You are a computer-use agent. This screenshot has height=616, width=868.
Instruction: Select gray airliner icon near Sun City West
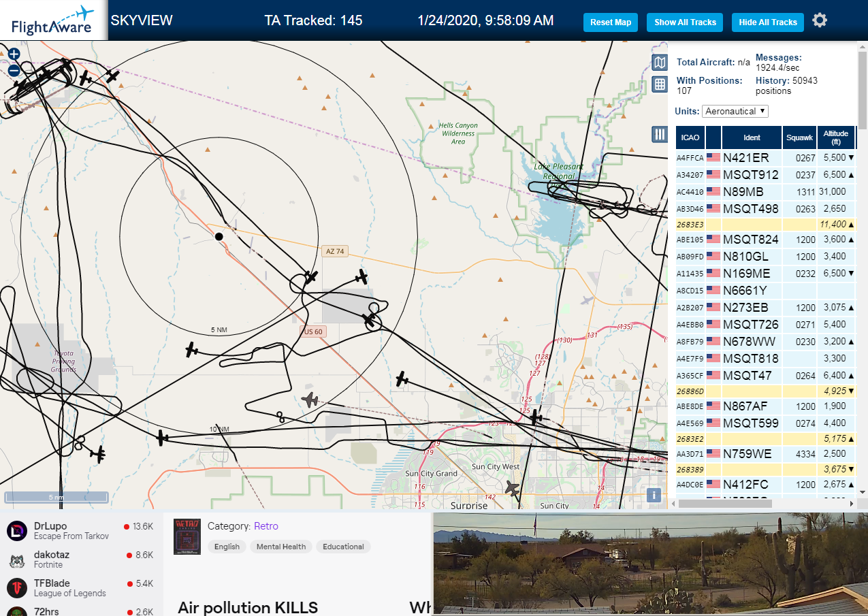(x=512, y=487)
